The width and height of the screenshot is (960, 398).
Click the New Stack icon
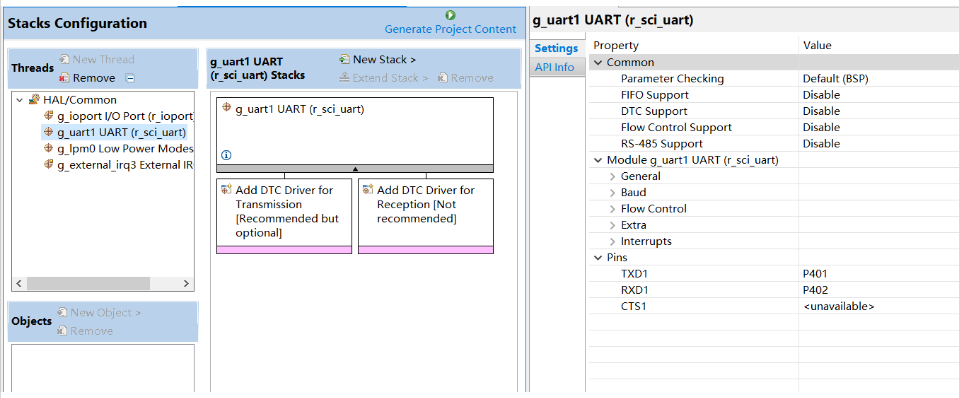point(345,59)
